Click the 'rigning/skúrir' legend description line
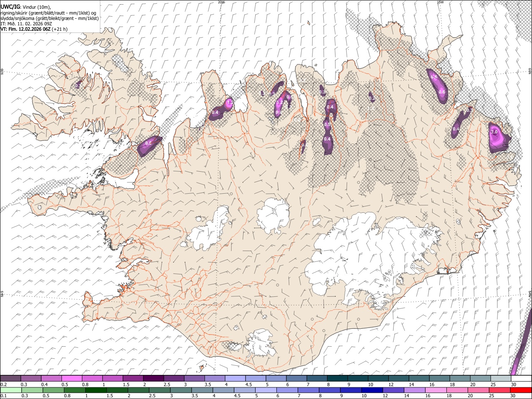This screenshot has width=532, height=399. pyautogui.click(x=48, y=13)
